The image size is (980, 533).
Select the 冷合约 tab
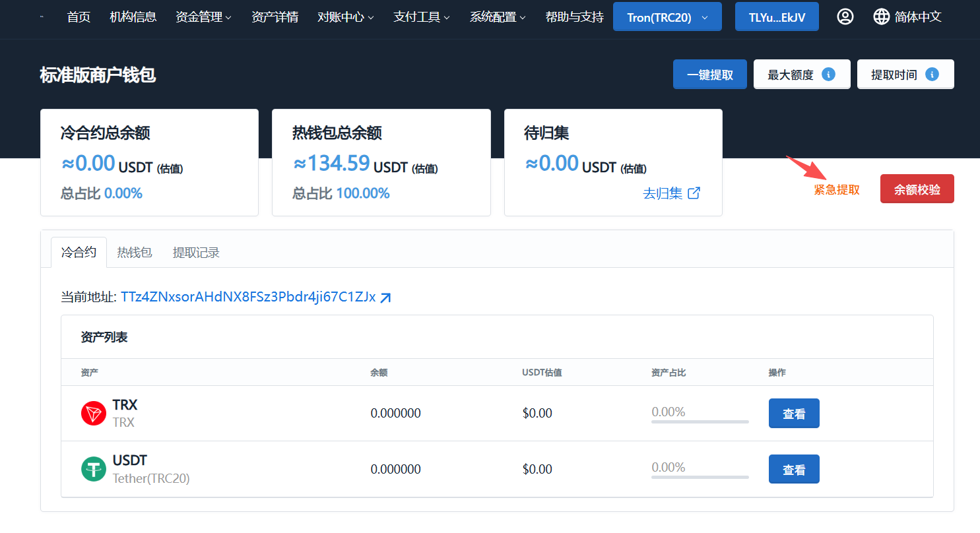(79, 252)
